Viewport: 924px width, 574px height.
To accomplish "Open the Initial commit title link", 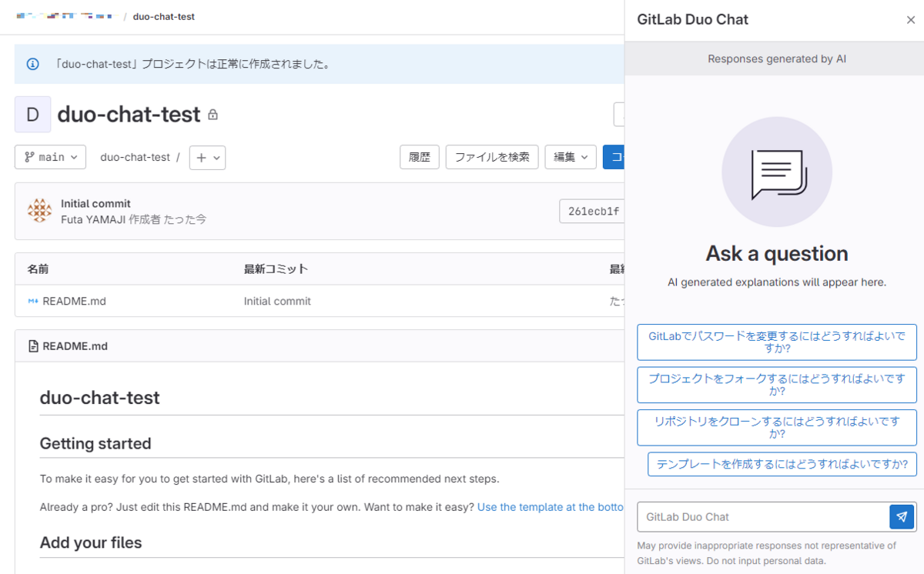I will [95, 204].
